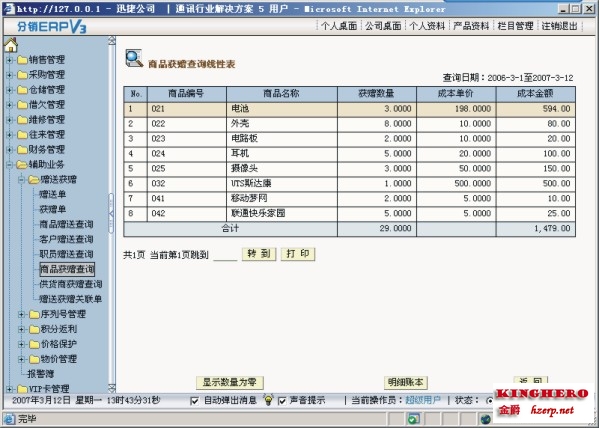Toggle the 声音提示 checkbox
This screenshot has width=599, height=428.
coord(282,401)
